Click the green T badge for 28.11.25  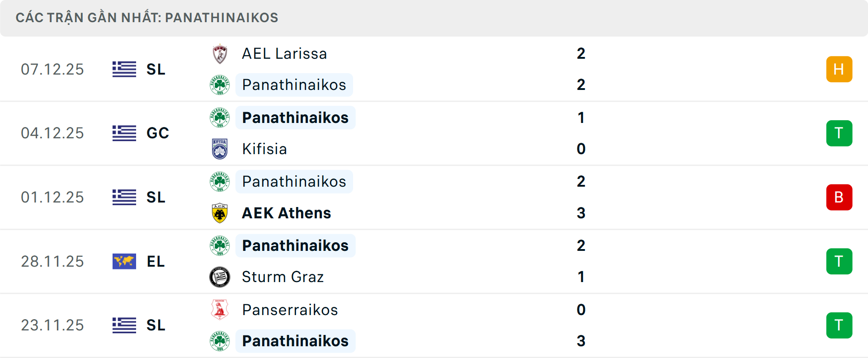pos(839,261)
